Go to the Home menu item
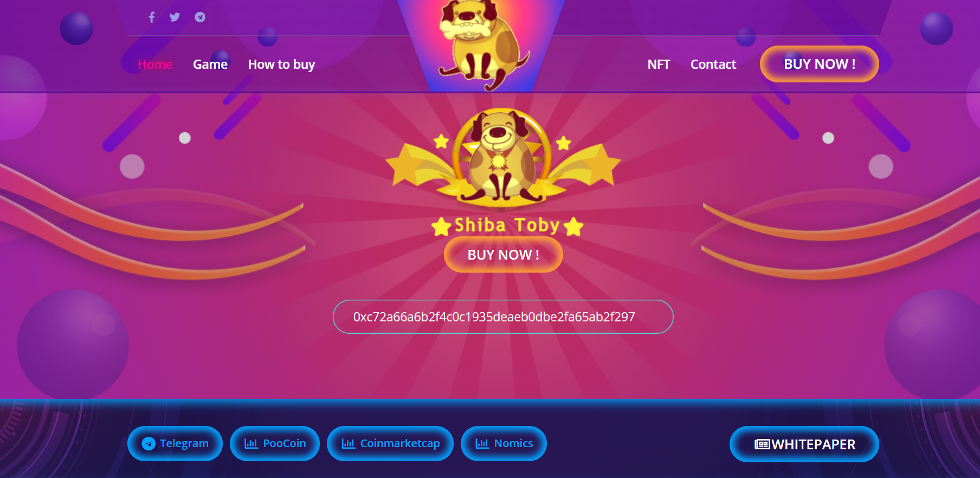Viewport: 980px width, 478px height. pos(155,64)
